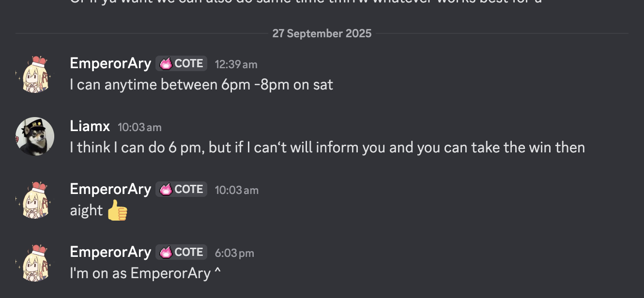
Task: Click EmperorAry's avatar beside the "aight" message
Action: (35, 199)
